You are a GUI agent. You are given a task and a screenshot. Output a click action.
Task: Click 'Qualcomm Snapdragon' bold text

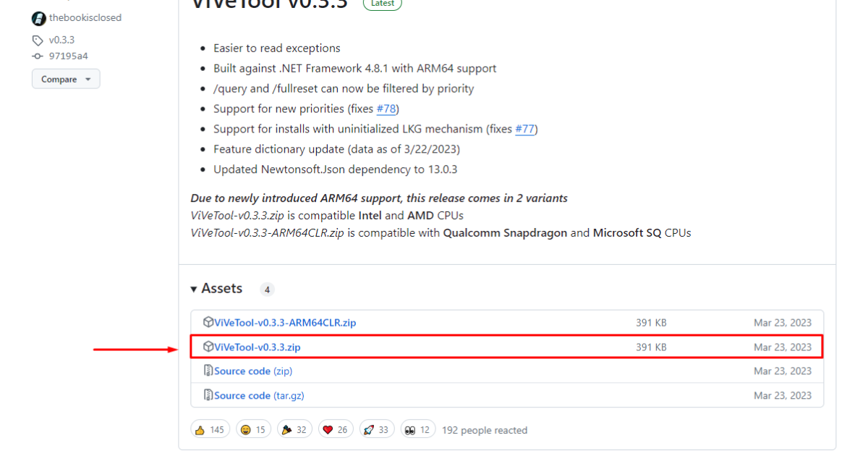pos(506,233)
